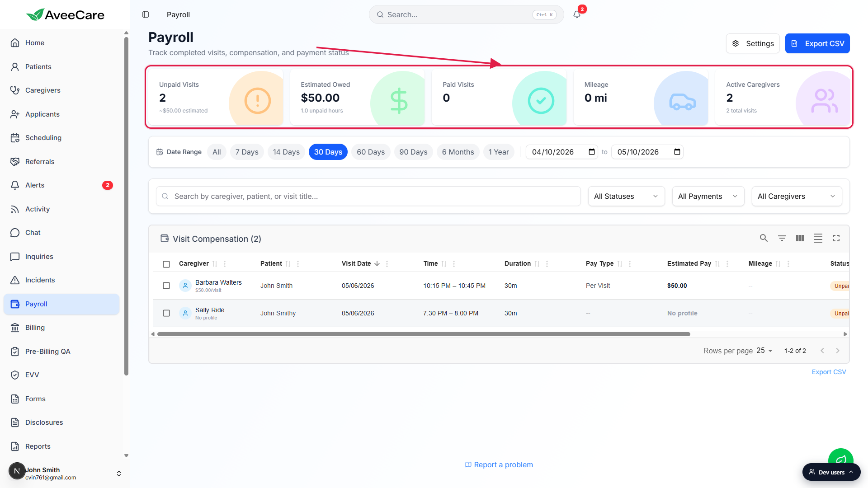
Task: Click the AveeCare logo
Action: (65, 15)
